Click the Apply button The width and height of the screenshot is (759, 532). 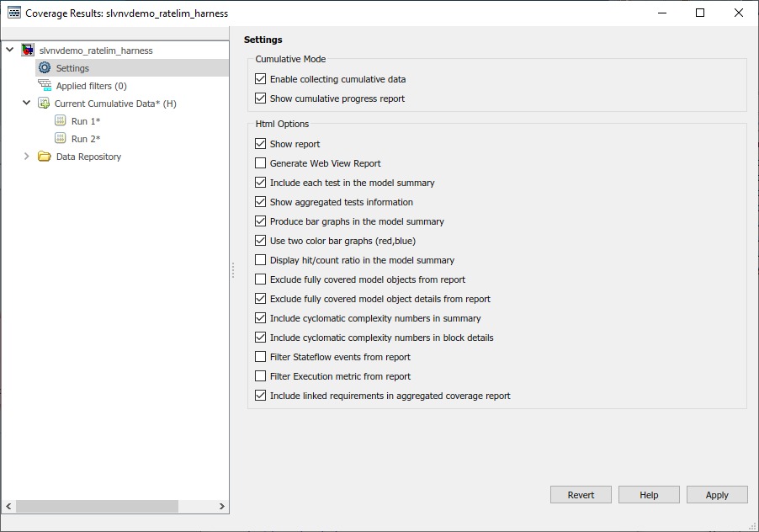click(x=717, y=495)
